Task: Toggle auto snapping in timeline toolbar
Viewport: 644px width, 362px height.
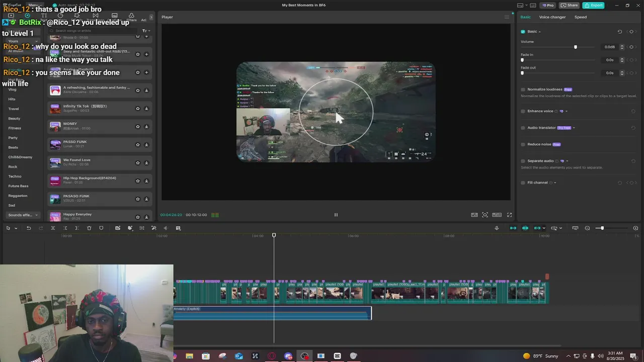Action: [525, 228]
